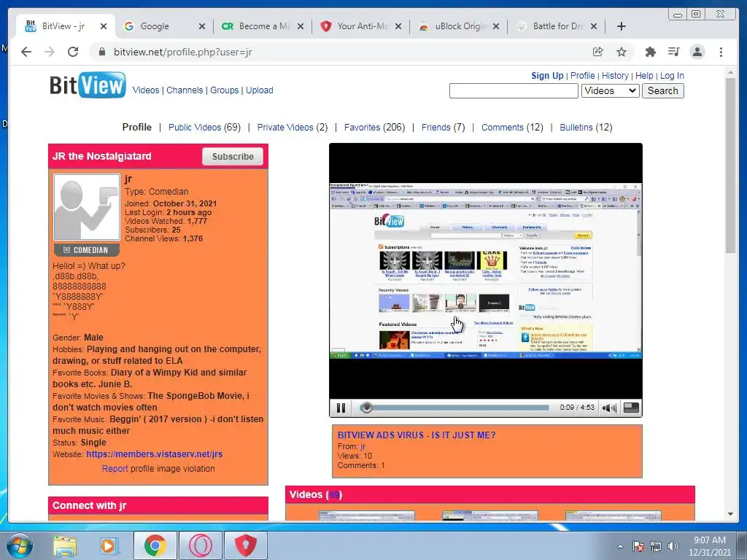Pause the video player
The image size is (747, 560).
coord(341,408)
